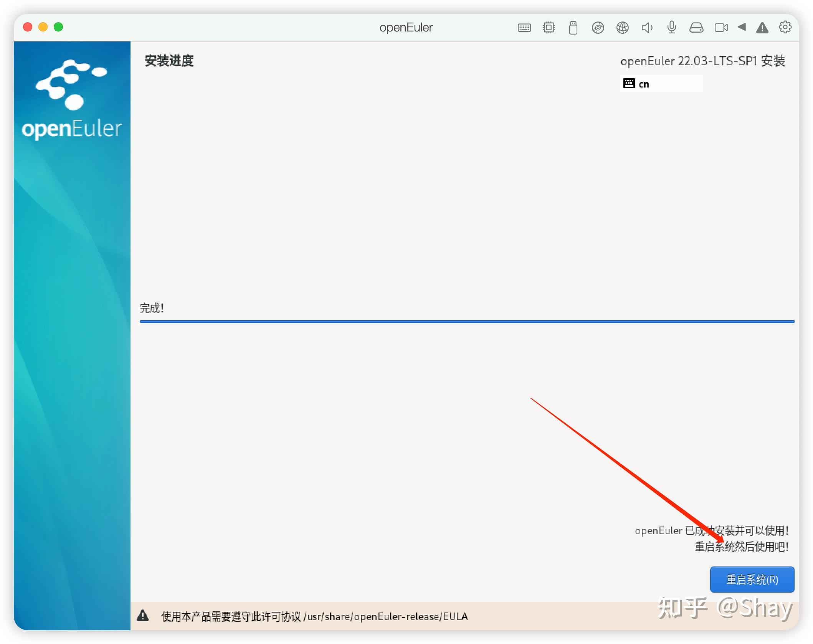Click the openEuler 22.03-LTS-SP1 安装 title
Screen dimensions: 813x644
[x=702, y=61]
